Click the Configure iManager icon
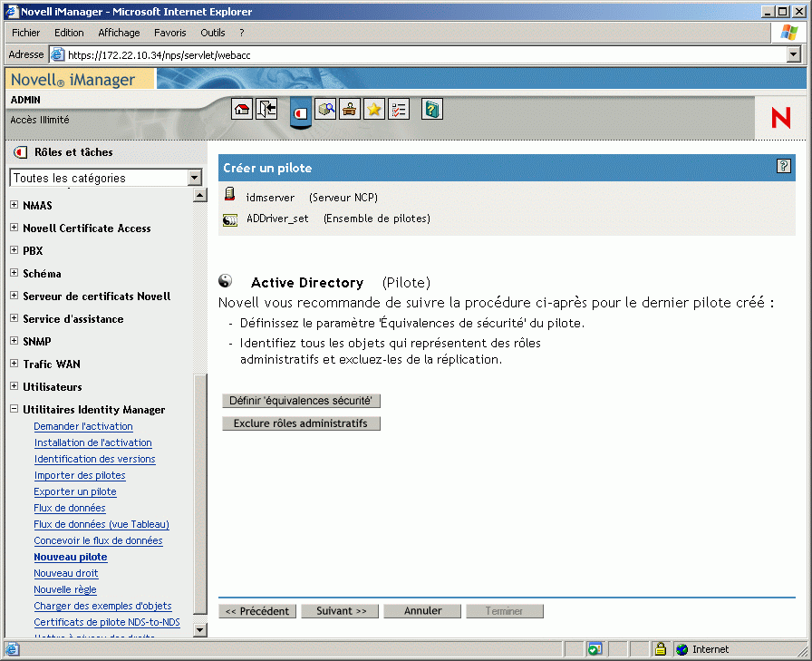 click(x=349, y=109)
